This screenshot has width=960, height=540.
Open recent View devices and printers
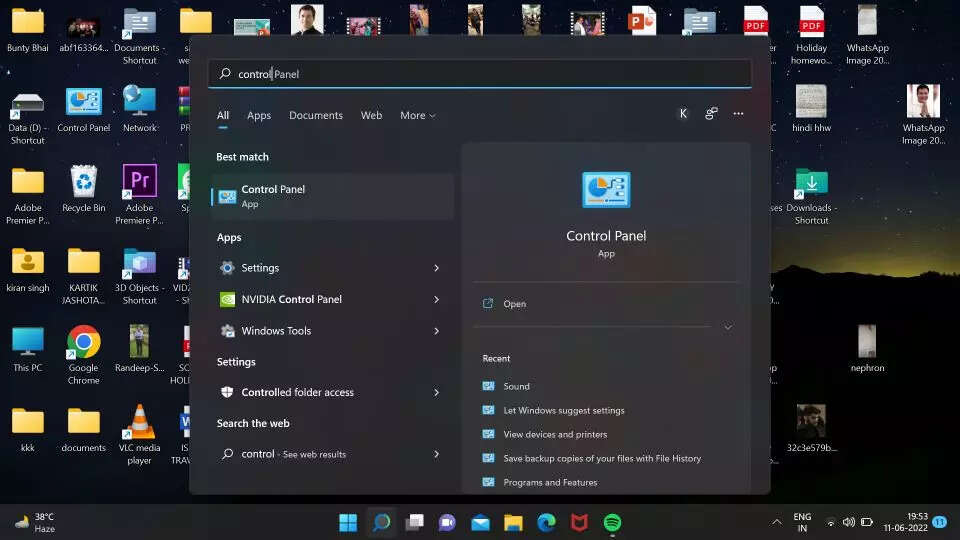pyautogui.click(x=545, y=434)
